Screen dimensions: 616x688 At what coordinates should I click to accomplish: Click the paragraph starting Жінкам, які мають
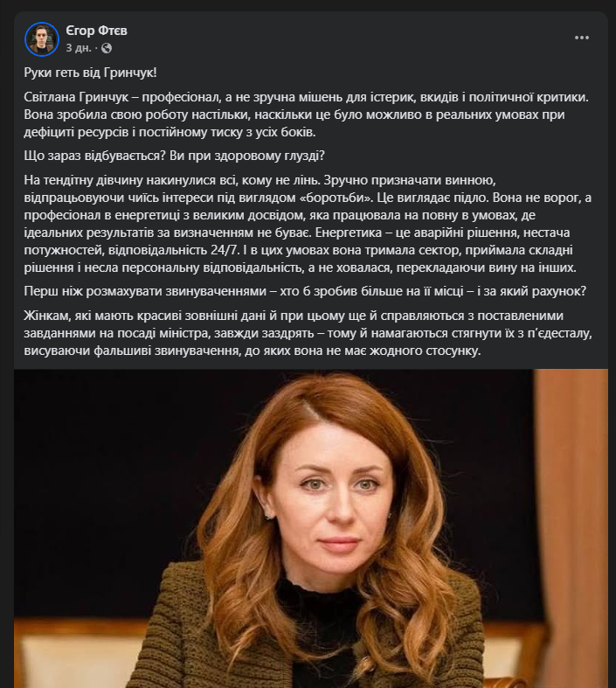308,333
